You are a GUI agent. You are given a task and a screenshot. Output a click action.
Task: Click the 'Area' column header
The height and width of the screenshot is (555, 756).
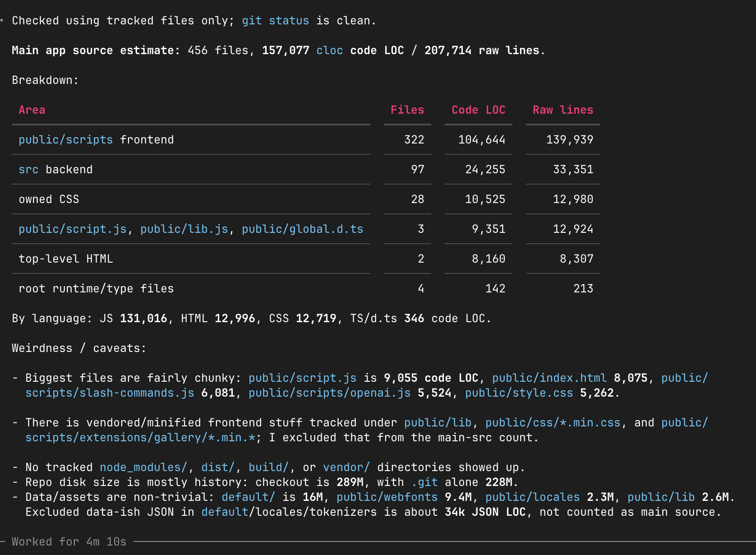[32, 110]
